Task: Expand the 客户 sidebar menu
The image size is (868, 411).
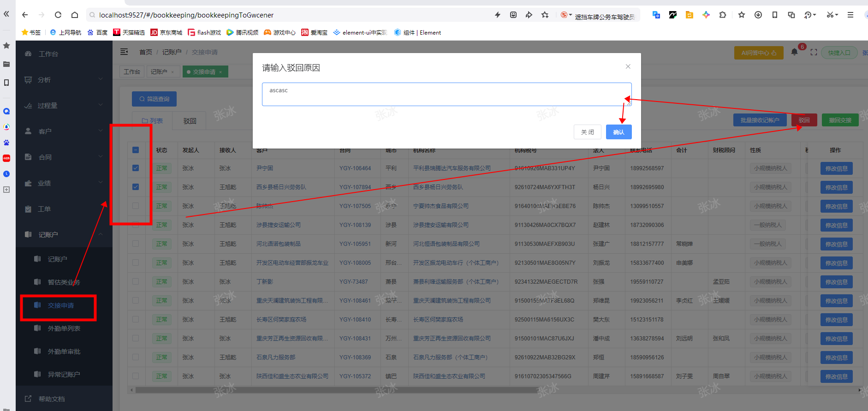Action: 64,131
